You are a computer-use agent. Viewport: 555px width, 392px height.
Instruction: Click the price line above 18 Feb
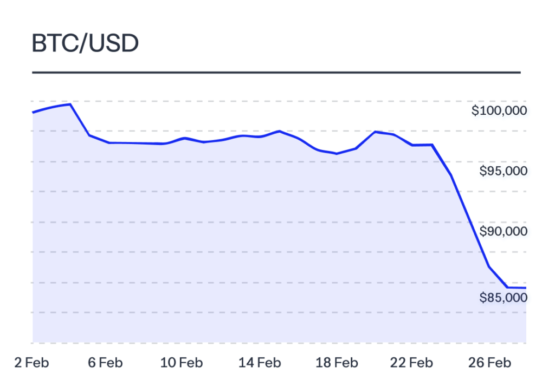pos(337,154)
